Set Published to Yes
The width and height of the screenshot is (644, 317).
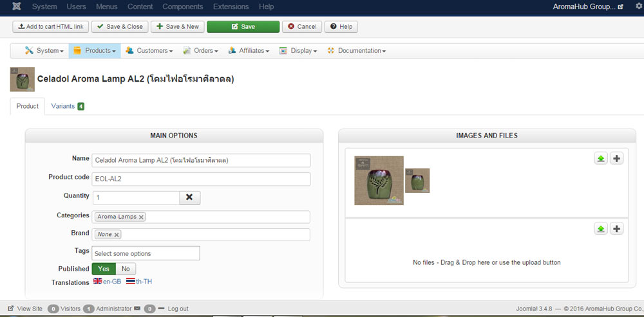click(104, 269)
